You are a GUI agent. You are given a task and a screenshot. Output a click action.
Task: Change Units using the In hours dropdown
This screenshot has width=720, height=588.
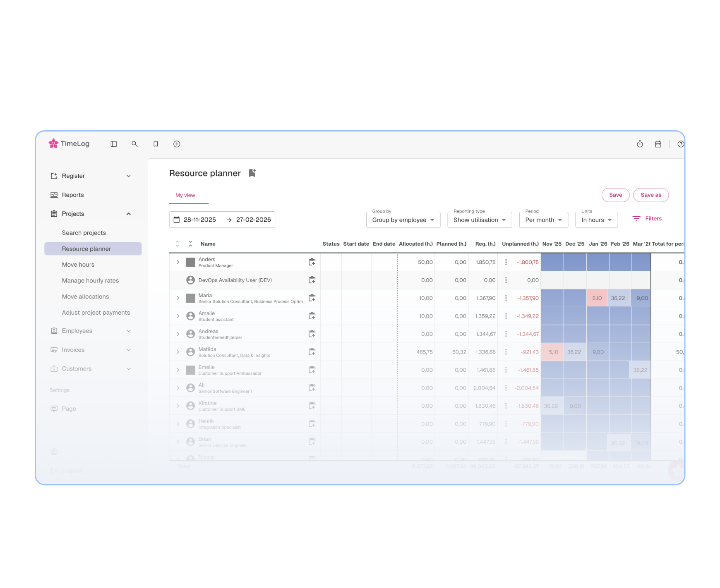[x=596, y=220]
